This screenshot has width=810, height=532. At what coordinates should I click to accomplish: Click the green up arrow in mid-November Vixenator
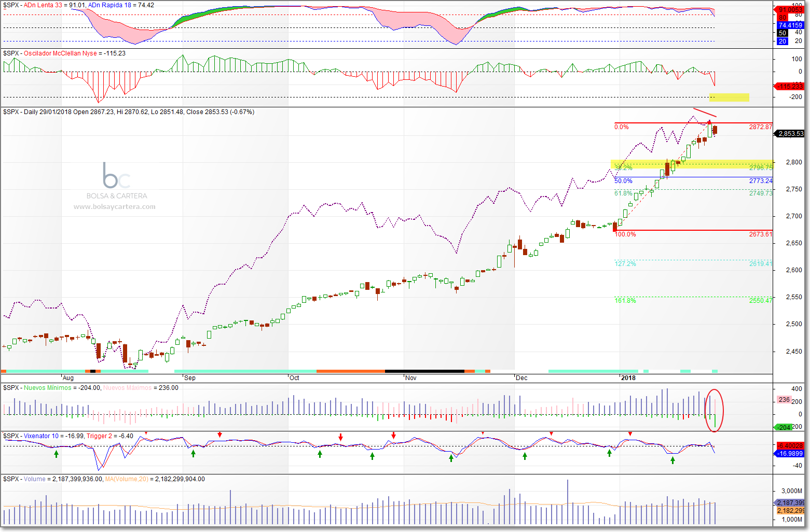coord(451,458)
